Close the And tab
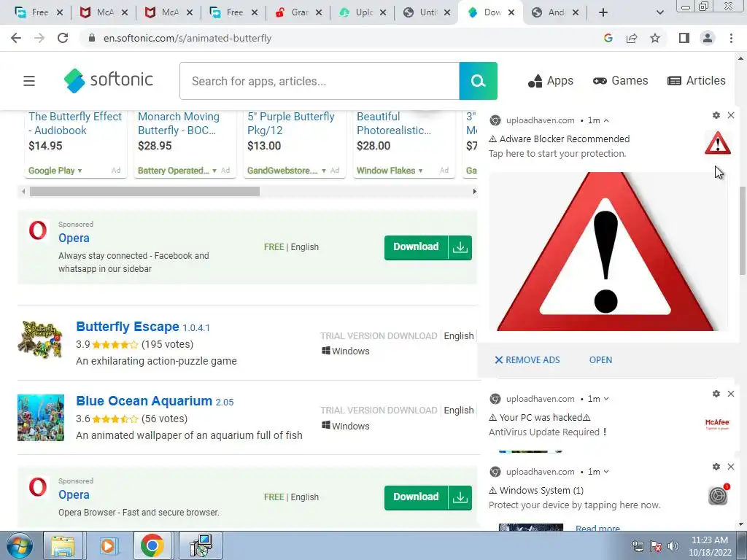 (x=576, y=12)
